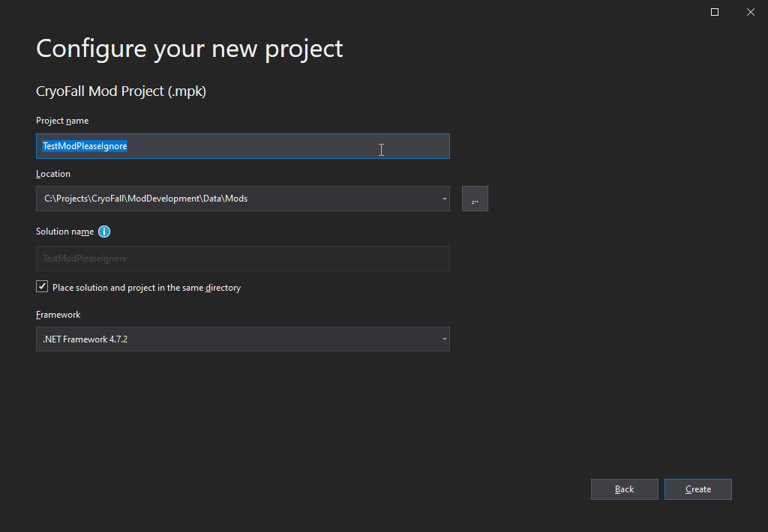Close the project configuration window
The height and width of the screenshot is (532, 768).
[x=750, y=12]
